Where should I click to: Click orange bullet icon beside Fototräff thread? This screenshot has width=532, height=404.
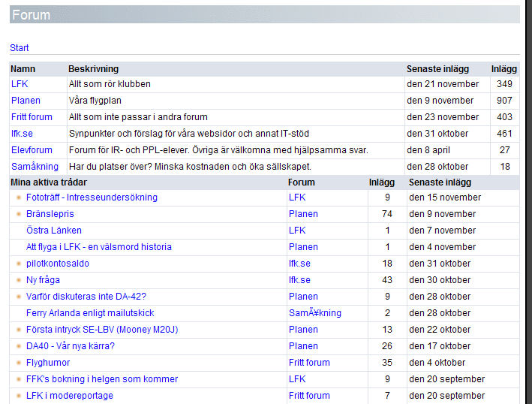pos(19,197)
